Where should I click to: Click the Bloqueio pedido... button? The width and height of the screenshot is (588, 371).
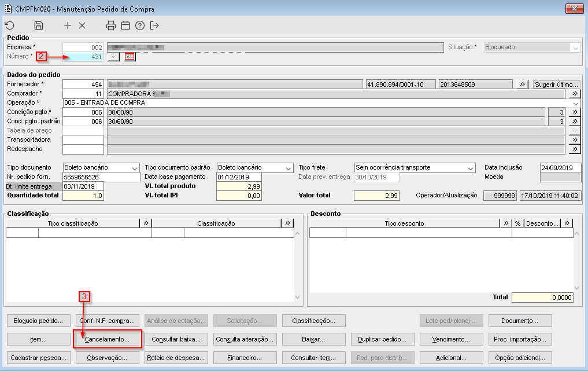click(38, 321)
